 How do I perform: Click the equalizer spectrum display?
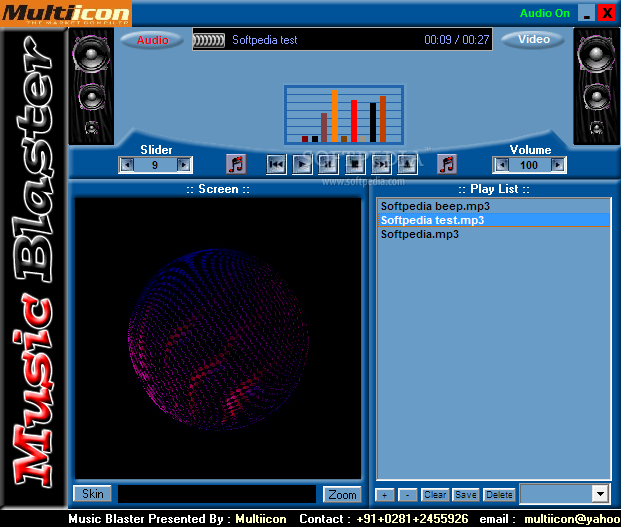[x=344, y=115]
